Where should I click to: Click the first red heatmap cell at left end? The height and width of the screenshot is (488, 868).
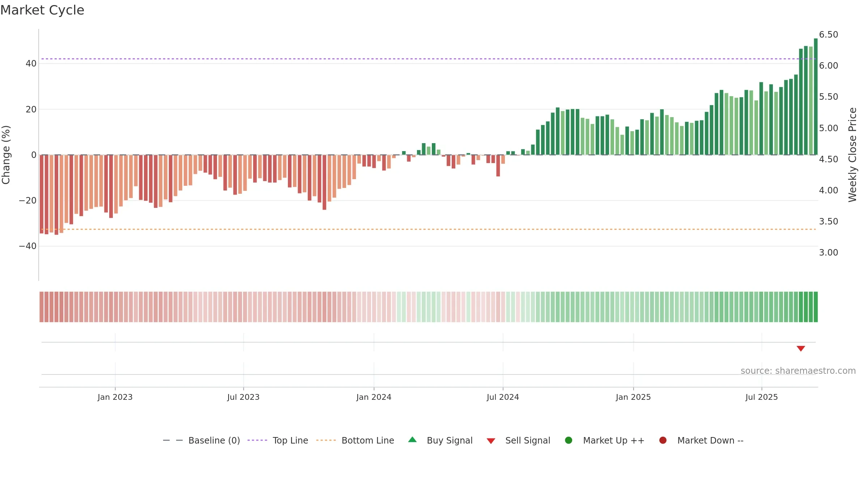[42, 307]
